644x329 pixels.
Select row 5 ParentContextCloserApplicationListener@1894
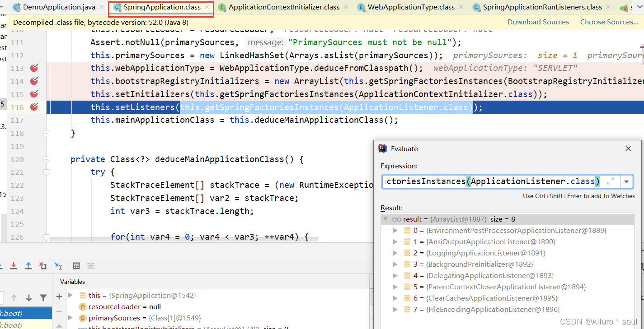click(x=507, y=287)
